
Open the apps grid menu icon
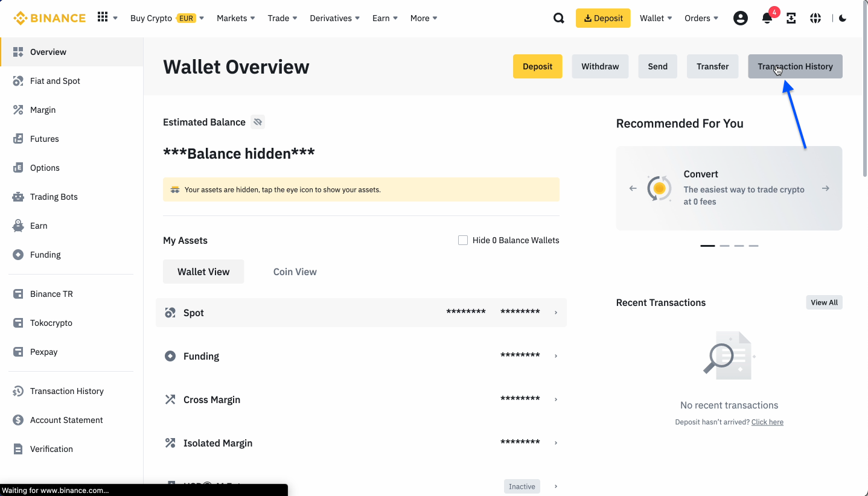pyautogui.click(x=103, y=17)
